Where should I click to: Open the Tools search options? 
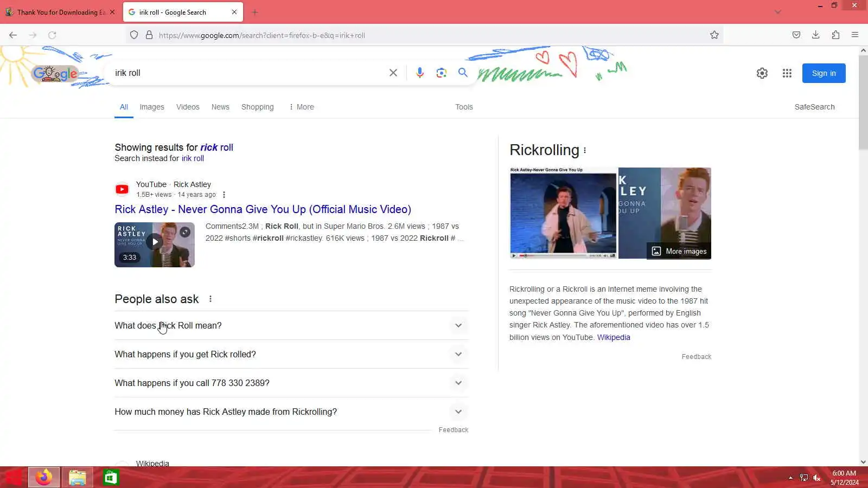point(464,107)
